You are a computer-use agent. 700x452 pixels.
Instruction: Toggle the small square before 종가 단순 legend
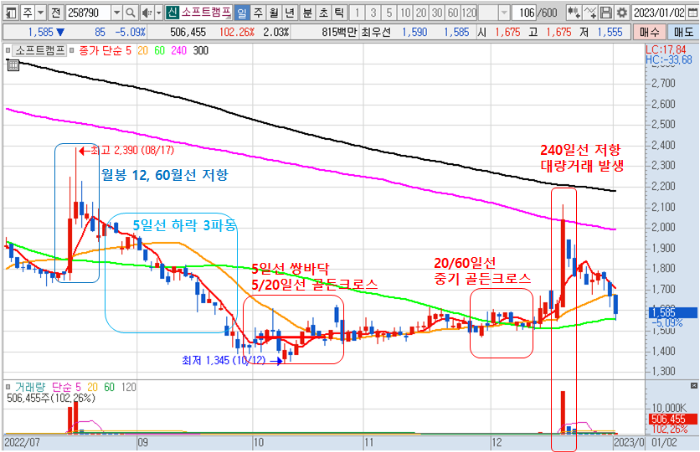point(72,51)
